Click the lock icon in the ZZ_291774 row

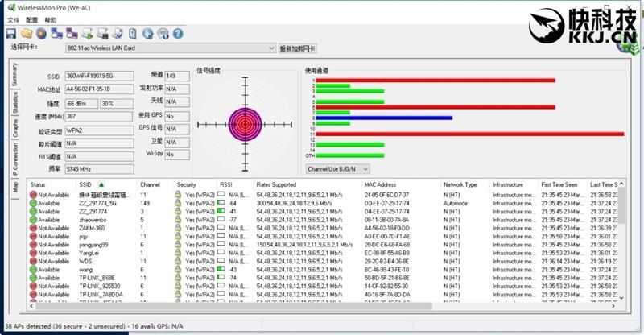pyautogui.click(x=178, y=211)
